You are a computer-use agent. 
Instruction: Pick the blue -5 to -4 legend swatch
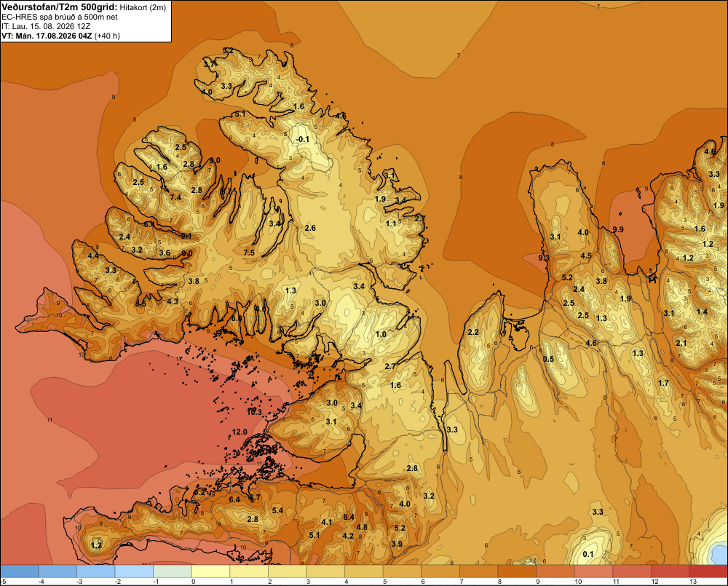(20, 571)
